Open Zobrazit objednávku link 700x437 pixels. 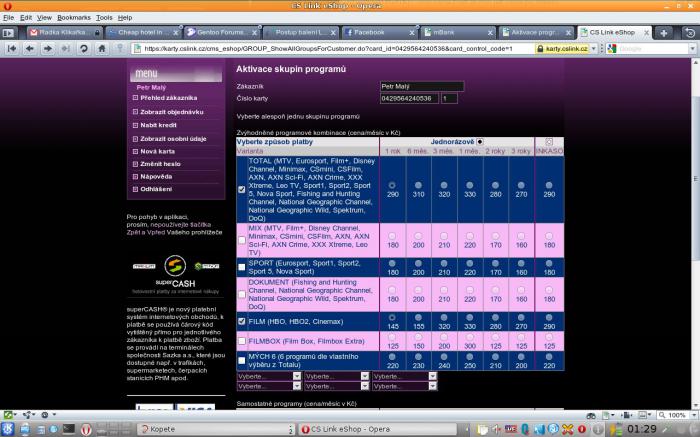click(x=171, y=112)
